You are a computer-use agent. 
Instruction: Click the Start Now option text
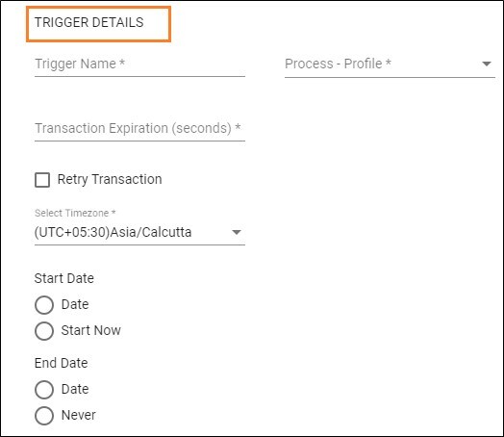(x=91, y=330)
